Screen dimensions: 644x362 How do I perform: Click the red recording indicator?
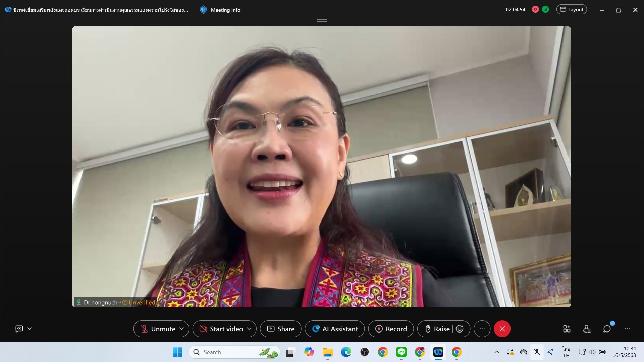[535, 9]
